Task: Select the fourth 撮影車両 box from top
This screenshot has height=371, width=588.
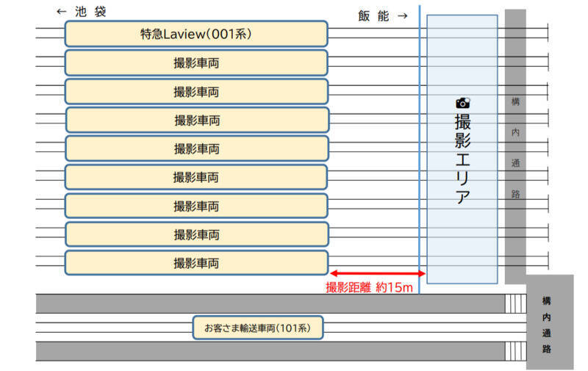Action: click(196, 148)
